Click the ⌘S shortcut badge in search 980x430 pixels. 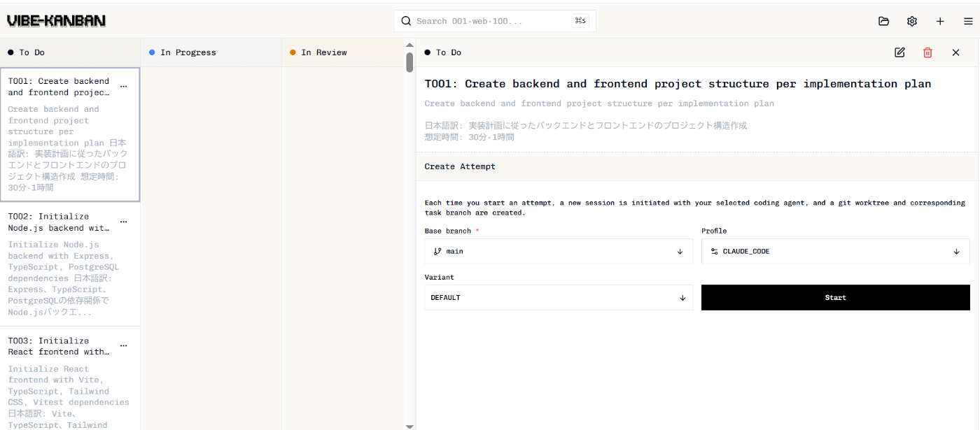580,21
